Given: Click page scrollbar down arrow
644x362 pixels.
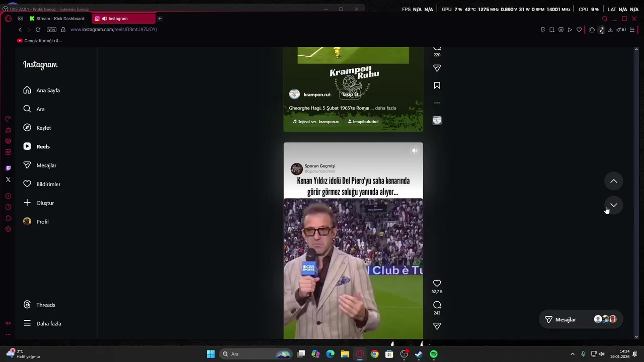Looking at the screenshot, I should click(636, 337).
